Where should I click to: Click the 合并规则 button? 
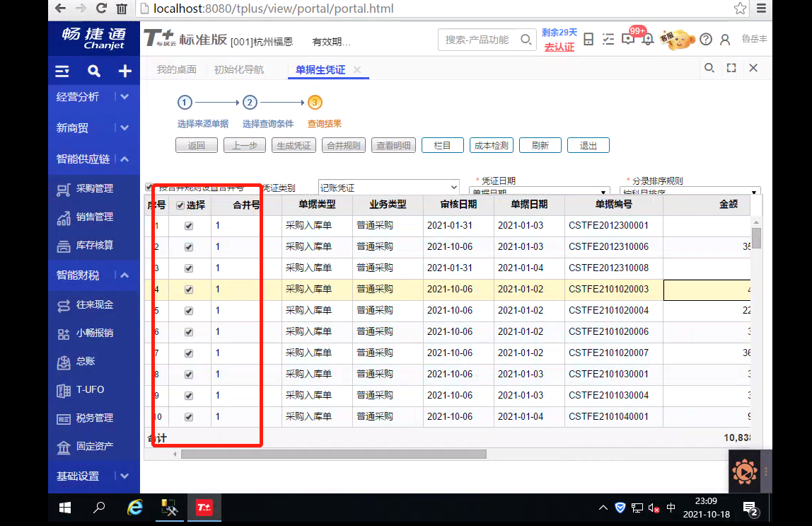click(344, 146)
